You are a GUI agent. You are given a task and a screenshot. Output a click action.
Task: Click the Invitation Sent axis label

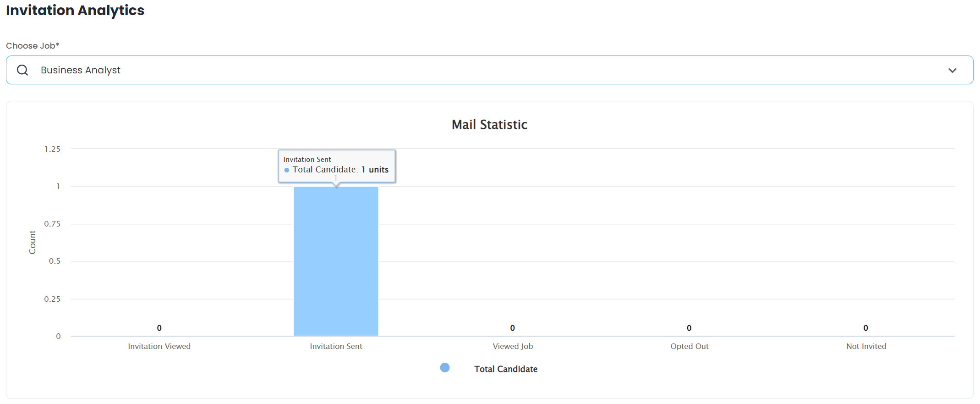pyautogui.click(x=336, y=346)
